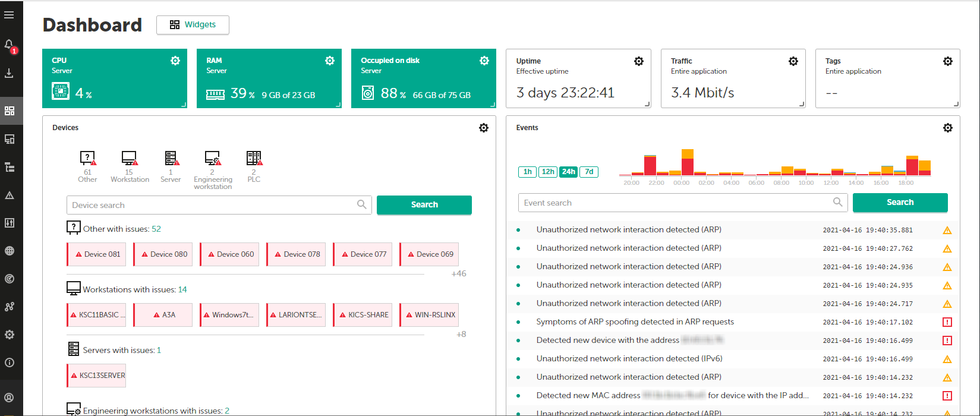This screenshot has height=416, width=980.
Task: Expand the +46 more devices list
Action: coord(459,274)
